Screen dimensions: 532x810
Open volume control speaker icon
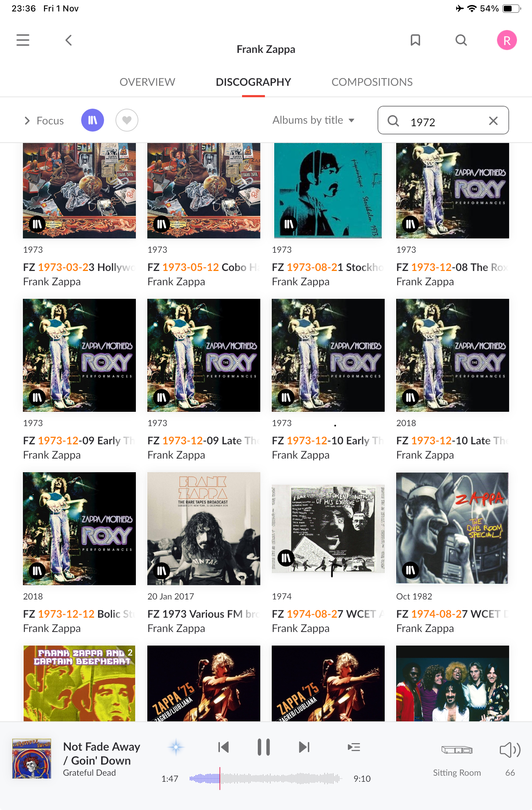tap(510, 750)
